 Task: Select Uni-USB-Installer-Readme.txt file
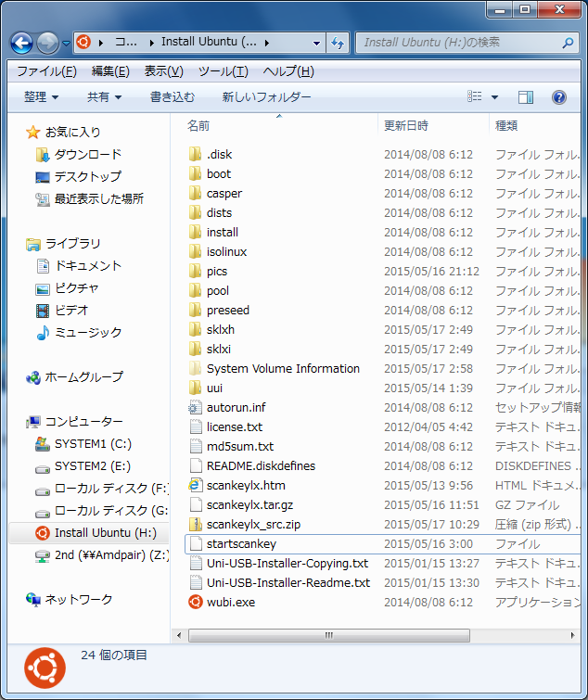(288, 583)
